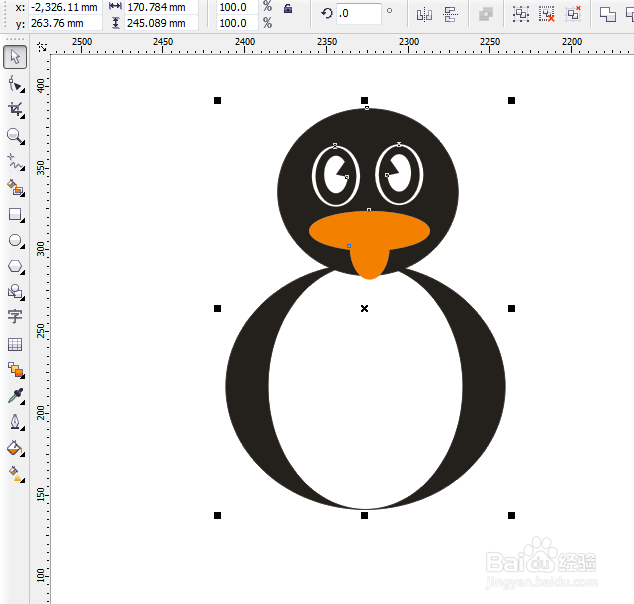Screen dimensions: 634x604
Task: Click the top-left selection handle
Action: point(218,100)
